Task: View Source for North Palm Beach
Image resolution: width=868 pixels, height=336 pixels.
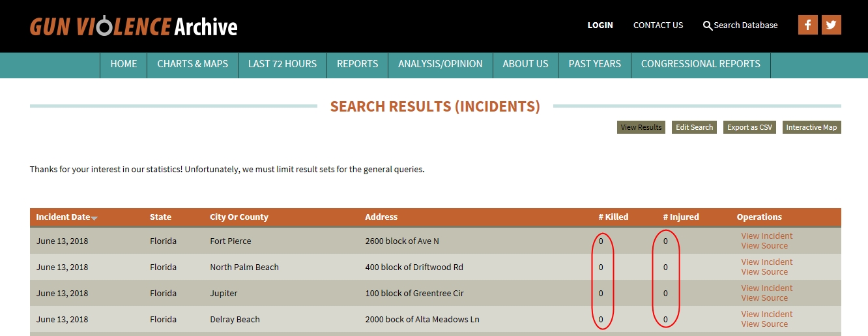Action: coord(764,272)
